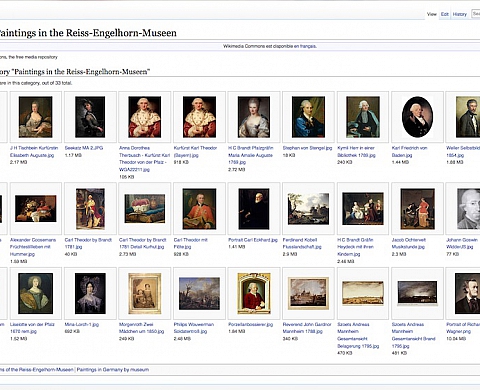480x390 pixels.
Task: Open the Carl Theodor mit Flöte thumbnail
Action: (x=199, y=209)
